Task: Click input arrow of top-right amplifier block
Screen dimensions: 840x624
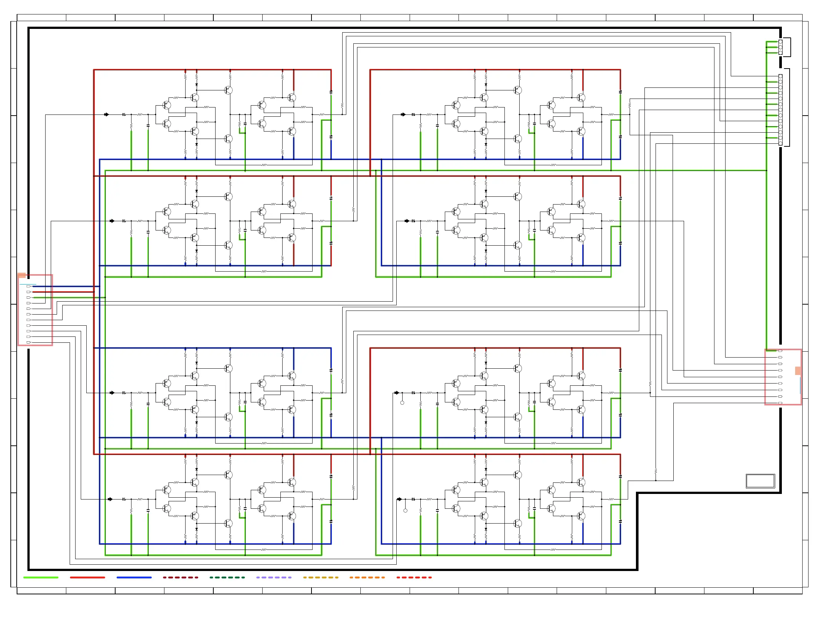Action: tap(403, 114)
